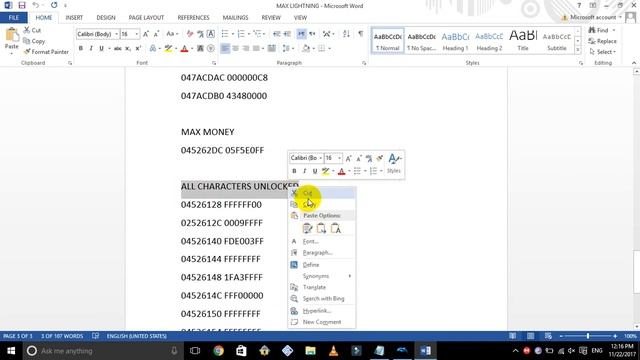Open the ribbon font size dropdown
The width and height of the screenshot is (640, 360).
pos(137,34)
